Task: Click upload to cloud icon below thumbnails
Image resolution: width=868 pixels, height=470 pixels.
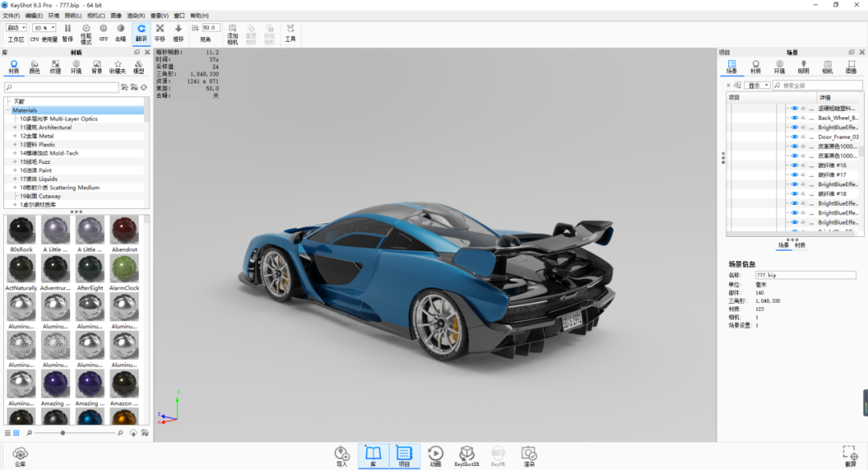Action: [133, 433]
